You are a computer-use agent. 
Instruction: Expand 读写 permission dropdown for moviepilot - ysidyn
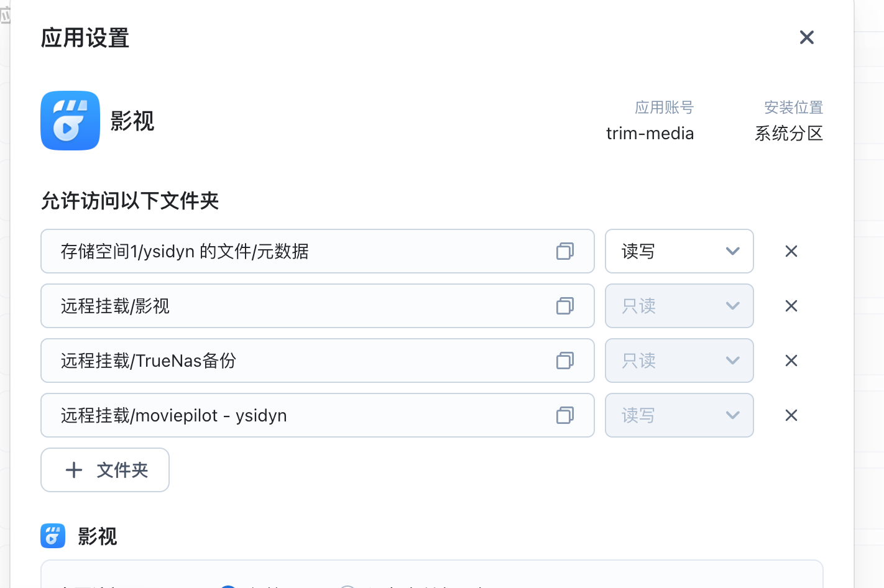click(x=679, y=415)
